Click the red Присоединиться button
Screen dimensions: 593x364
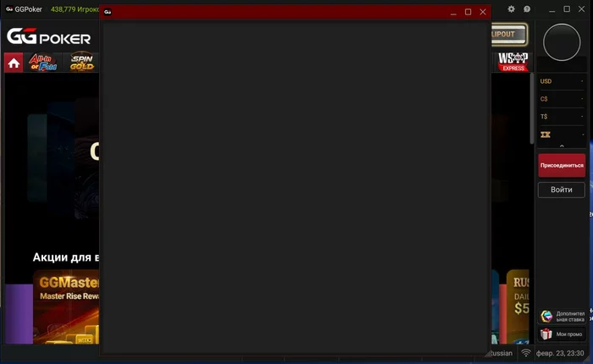(562, 166)
